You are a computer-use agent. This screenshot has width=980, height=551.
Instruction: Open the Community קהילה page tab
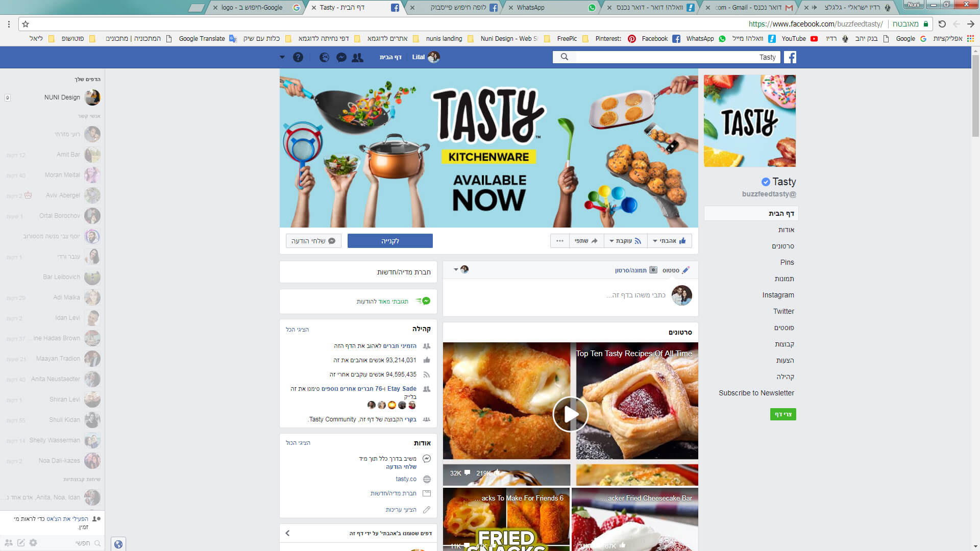tap(785, 377)
